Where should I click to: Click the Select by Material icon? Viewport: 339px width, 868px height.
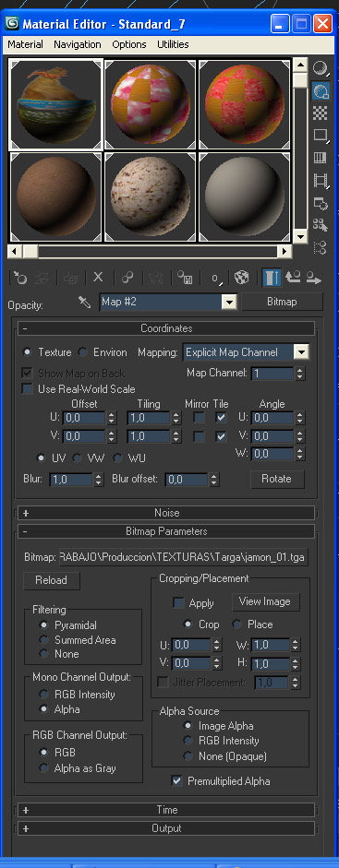320,225
